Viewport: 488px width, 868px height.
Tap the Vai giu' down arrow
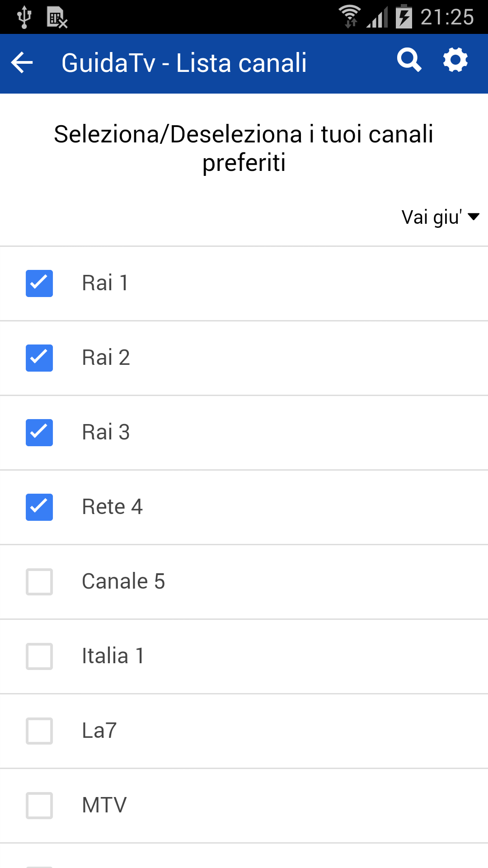(474, 217)
